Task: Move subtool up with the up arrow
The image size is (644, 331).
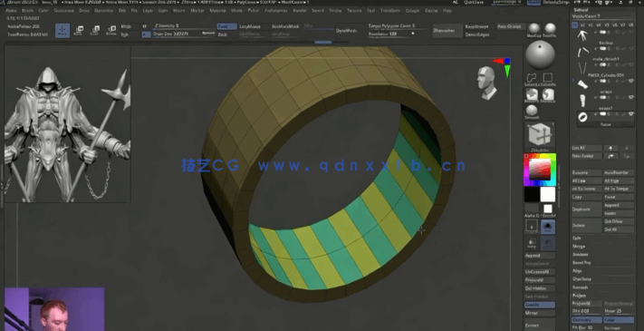Action: (610, 148)
